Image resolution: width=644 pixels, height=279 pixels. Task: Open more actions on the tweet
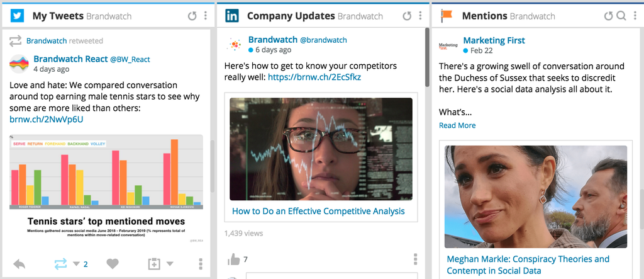[x=201, y=264]
